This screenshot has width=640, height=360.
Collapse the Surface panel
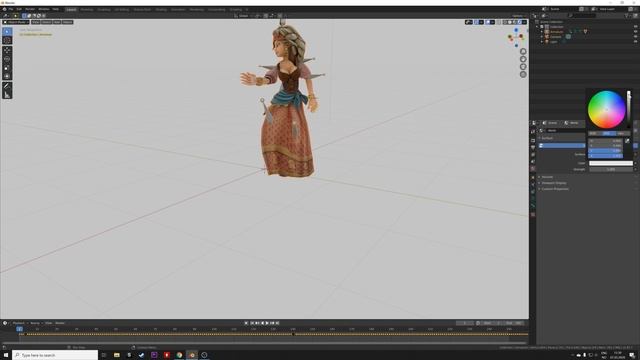[547, 138]
